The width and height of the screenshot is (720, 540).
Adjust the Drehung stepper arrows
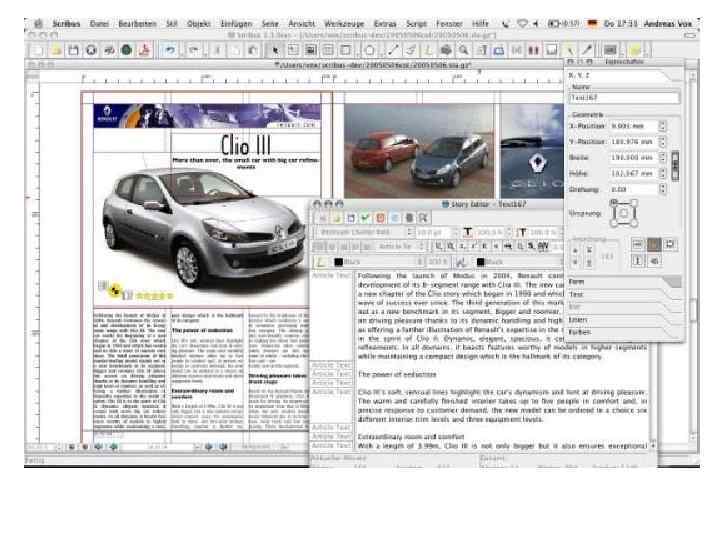[x=662, y=189]
